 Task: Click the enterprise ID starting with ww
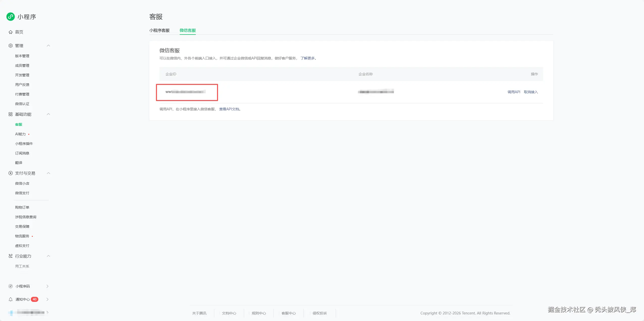[x=185, y=92]
